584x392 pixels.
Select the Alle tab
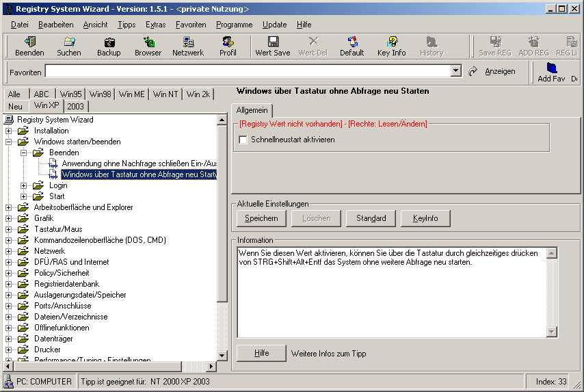coord(14,94)
